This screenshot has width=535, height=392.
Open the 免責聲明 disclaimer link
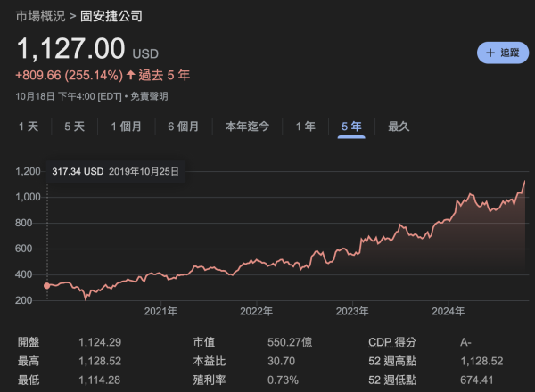click(x=149, y=96)
